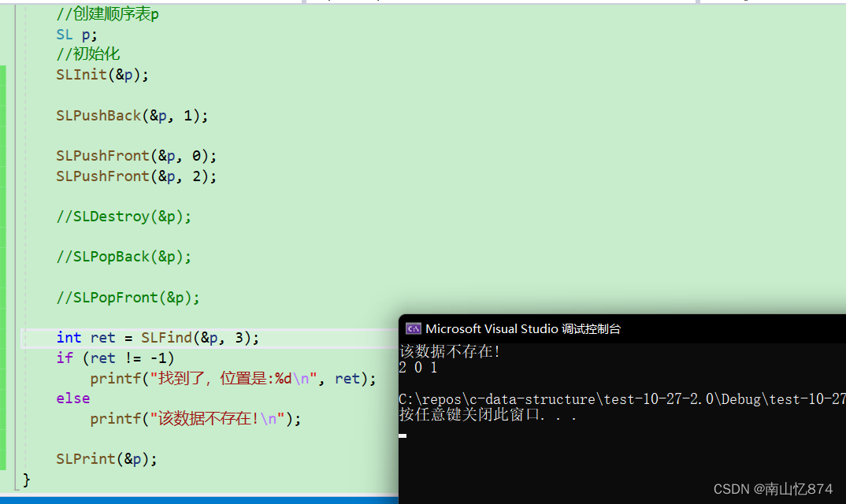
Task: Click the printf line containing '找到了'
Action: pyautogui.click(x=232, y=378)
